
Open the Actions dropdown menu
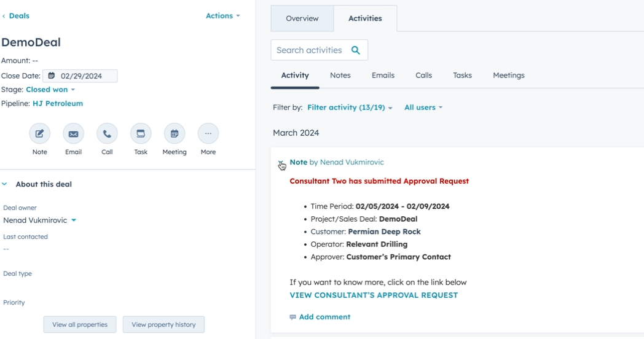(222, 16)
